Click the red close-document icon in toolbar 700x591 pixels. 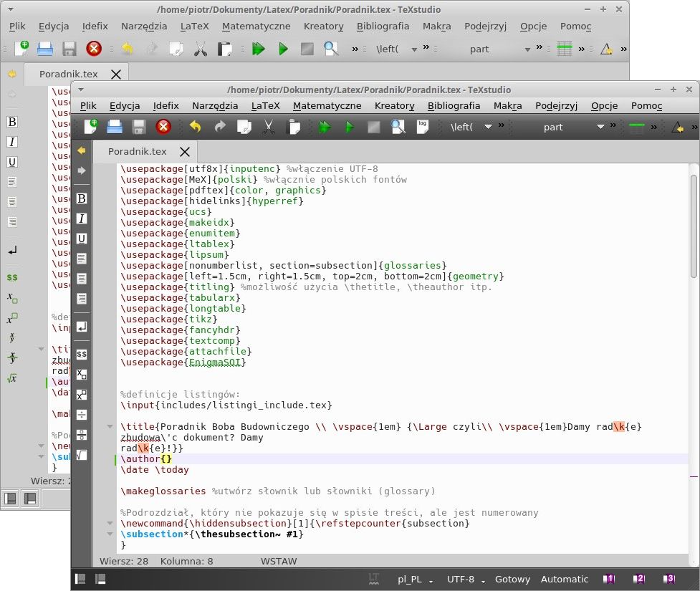click(x=163, y=127)
